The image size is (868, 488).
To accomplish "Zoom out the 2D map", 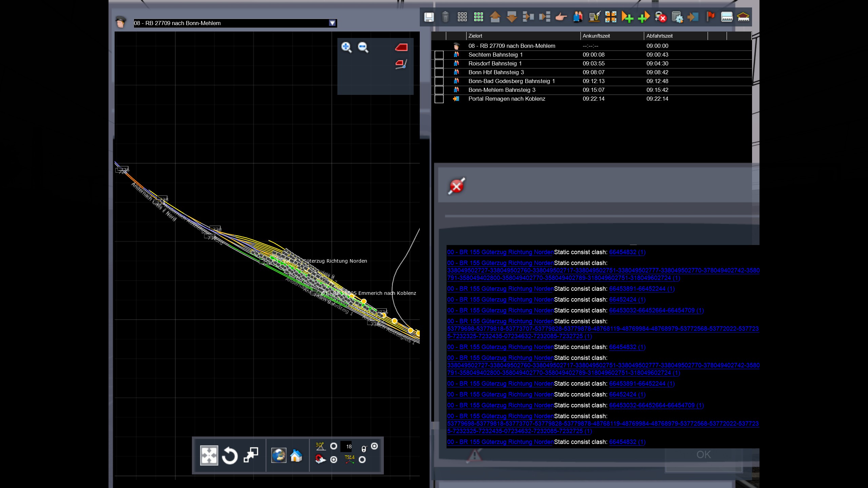I will tap(363, 47).
